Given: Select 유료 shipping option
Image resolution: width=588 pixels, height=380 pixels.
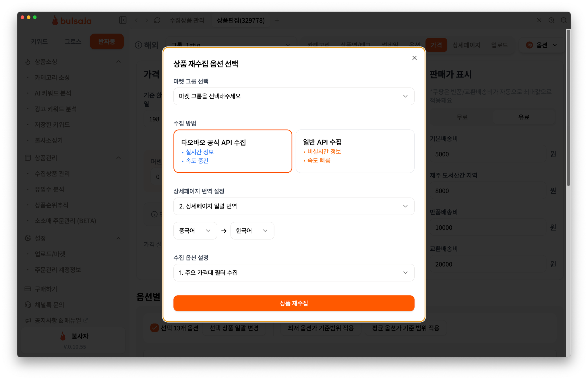Looking at the screenshot, I should pyautogui.click(x=524, y=117).
